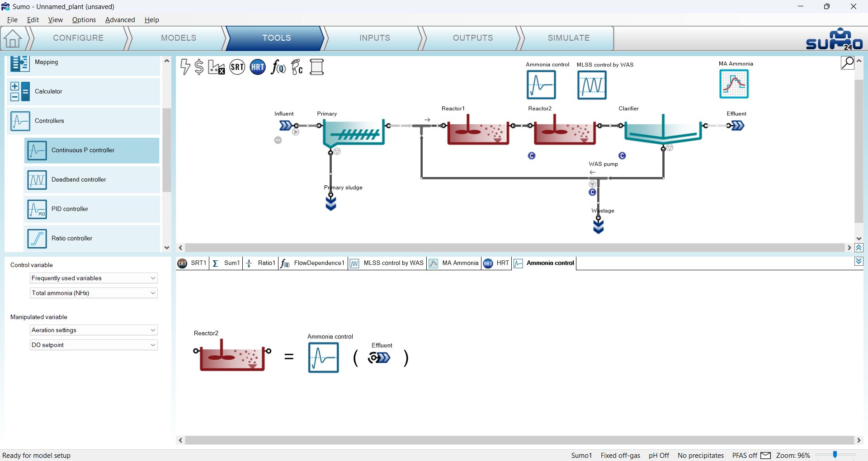This screenshot has height=461, width=868.
Task: Go to the INPUTS step
Action: click(x=375, y=38)
